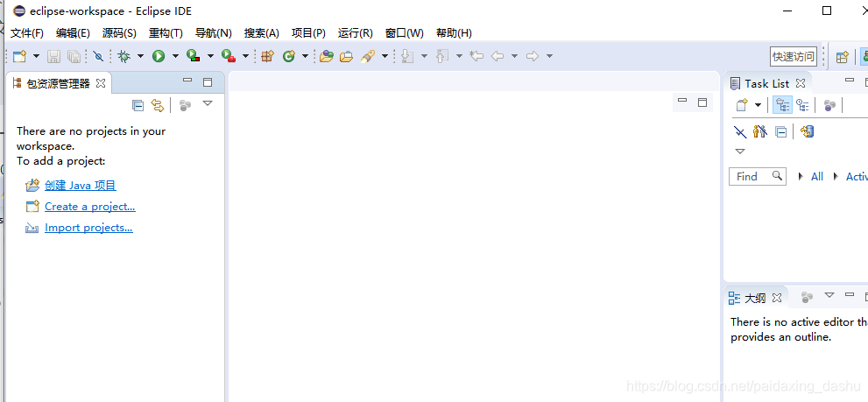The height and width of the screenshot is (402, 868).
Task: Click the New Java Package icon
Action: (x=268, y=56)
